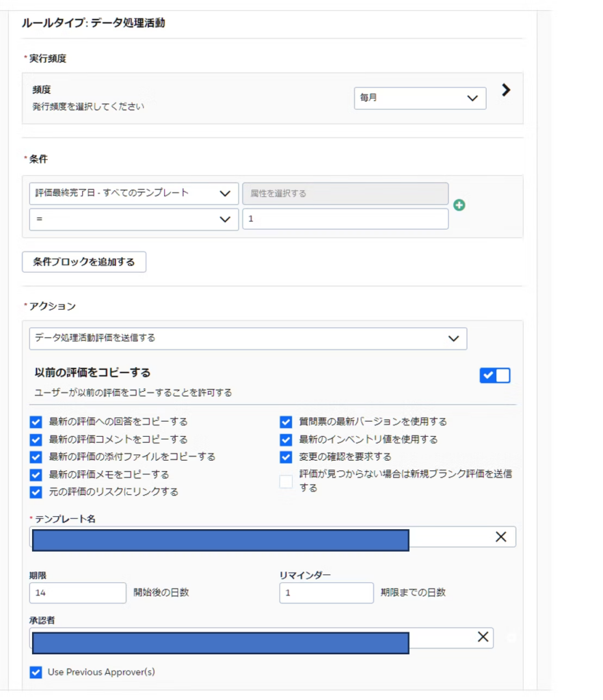Expand the frequency section chevron arrow

[506, 90]
